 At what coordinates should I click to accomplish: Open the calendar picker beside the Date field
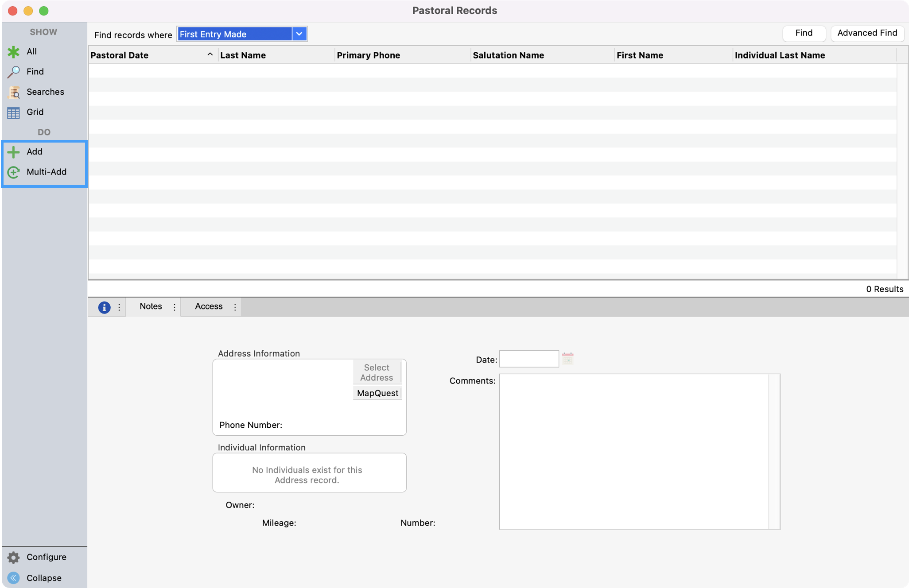(x=568, y=359)
